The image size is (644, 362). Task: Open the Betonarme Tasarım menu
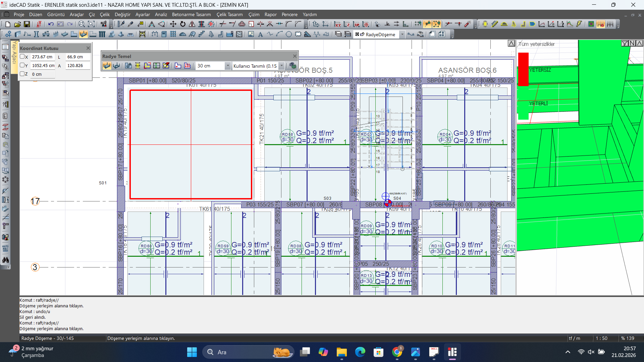(x=191, y=14)
